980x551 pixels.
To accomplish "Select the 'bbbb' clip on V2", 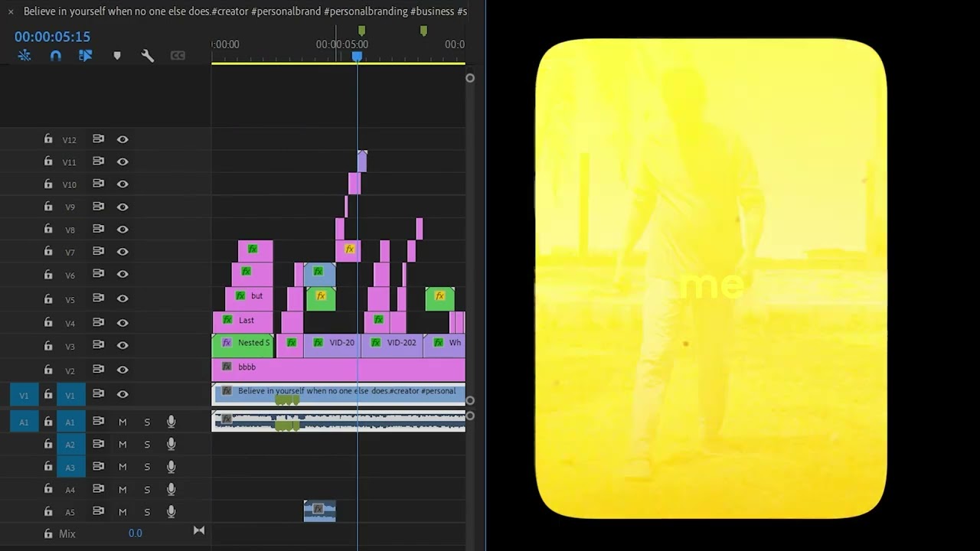I will point(338,370).
